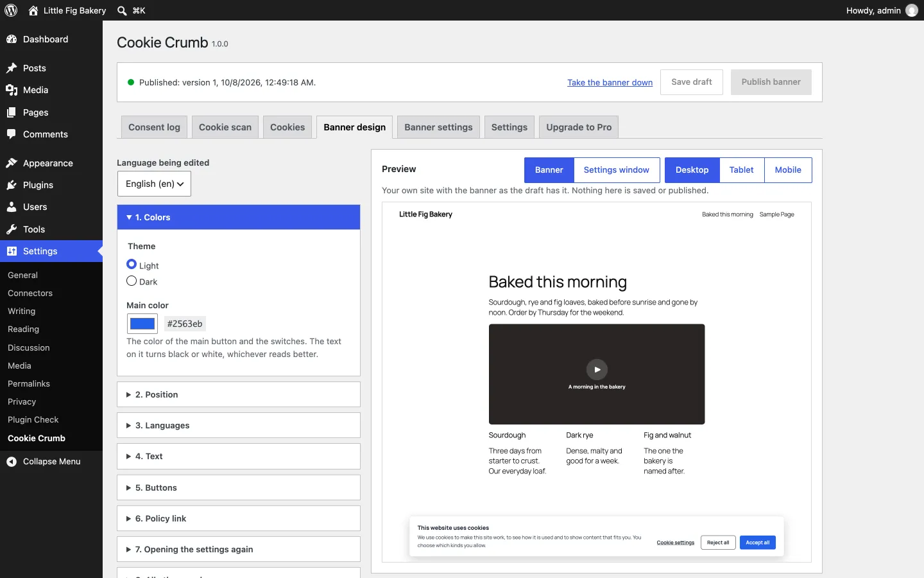Click Take the banner down link
924x578 pixels.
click(x=610, y=82)
